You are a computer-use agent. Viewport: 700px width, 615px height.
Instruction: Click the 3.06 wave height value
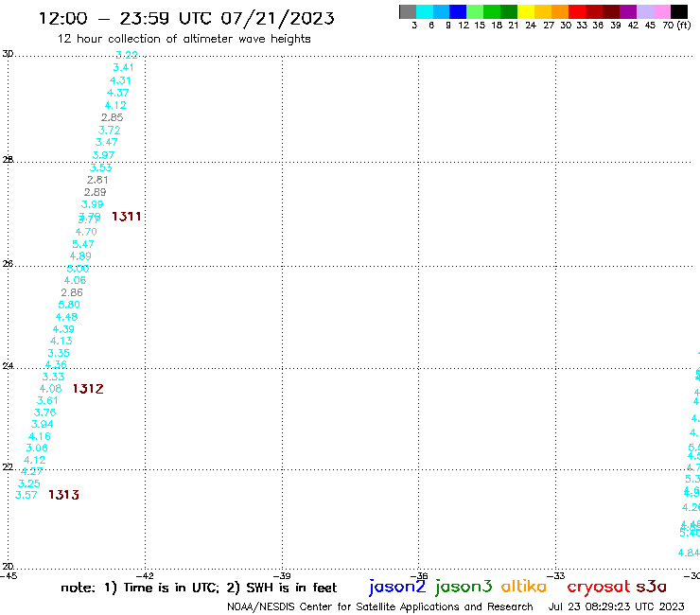coord(37,448)
